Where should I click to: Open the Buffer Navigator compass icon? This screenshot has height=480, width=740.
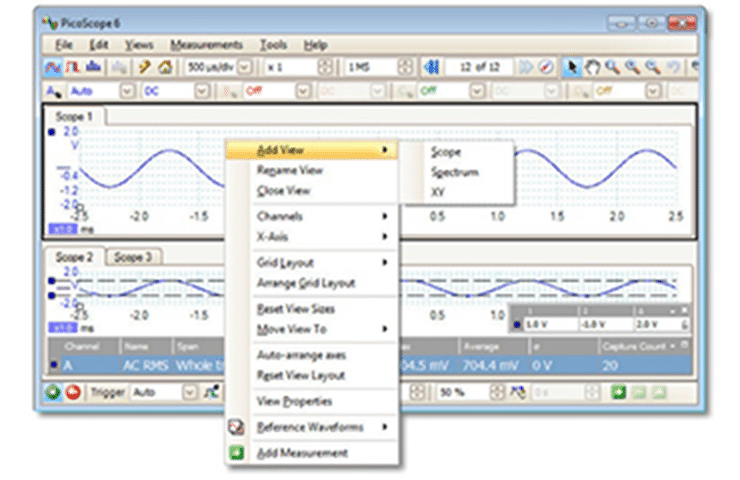tap(546, 67)
